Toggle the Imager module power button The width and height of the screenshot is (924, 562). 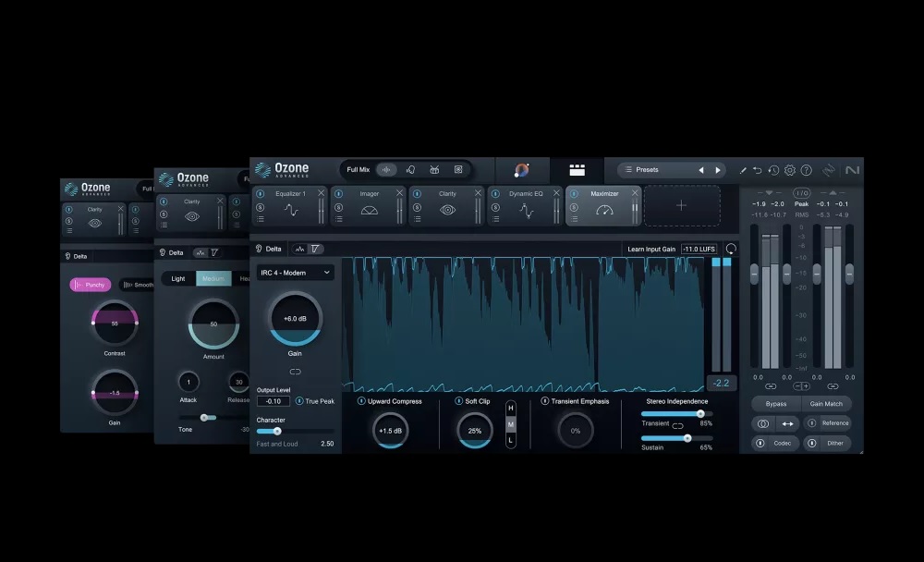point(339,193)
